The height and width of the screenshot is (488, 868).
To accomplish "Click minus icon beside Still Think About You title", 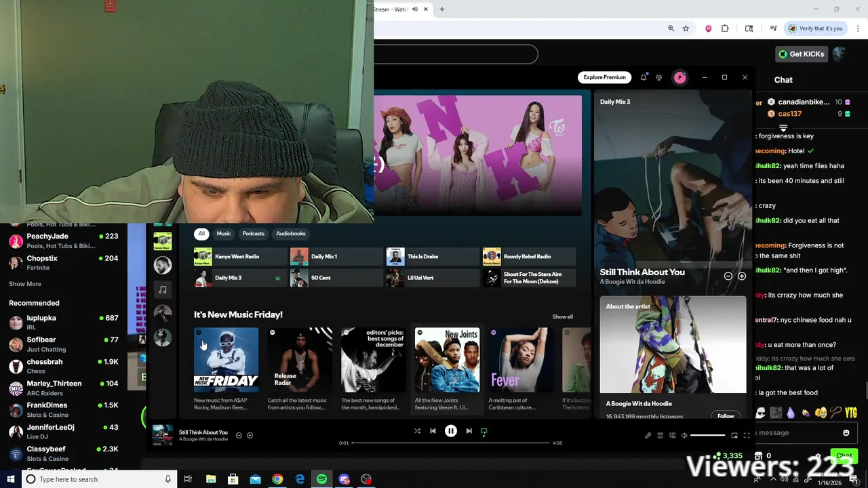I will pos(728,276).
